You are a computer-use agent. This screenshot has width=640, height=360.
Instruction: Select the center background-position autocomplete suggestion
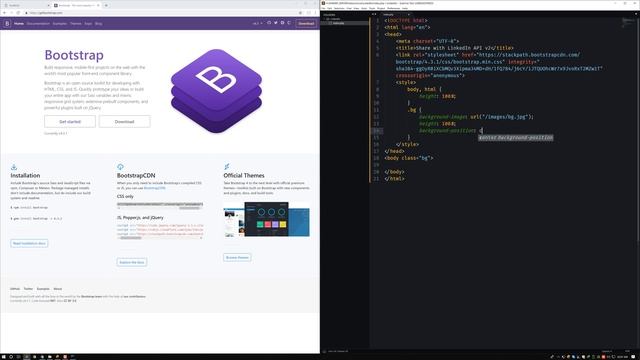(x=516, y=138)
